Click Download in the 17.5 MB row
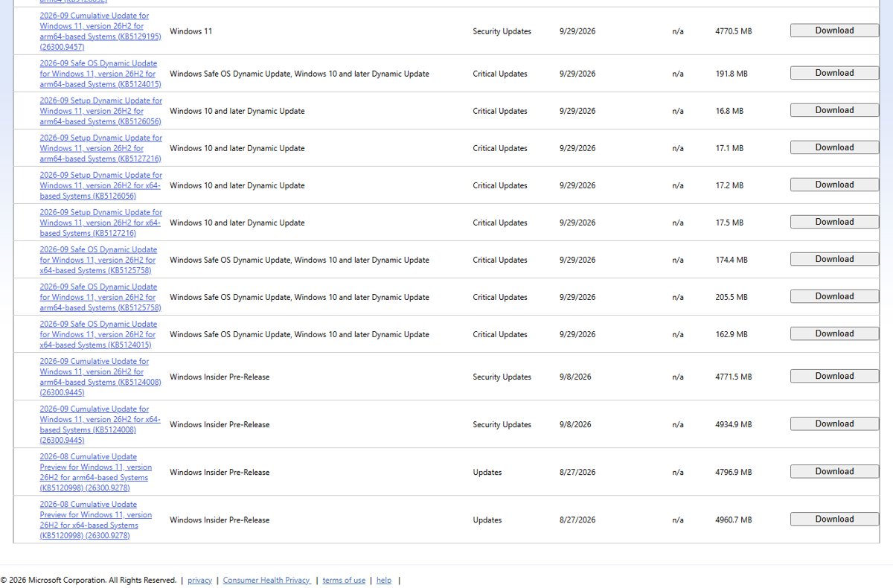This screenshot has width=893, height=588. point(834,222)
